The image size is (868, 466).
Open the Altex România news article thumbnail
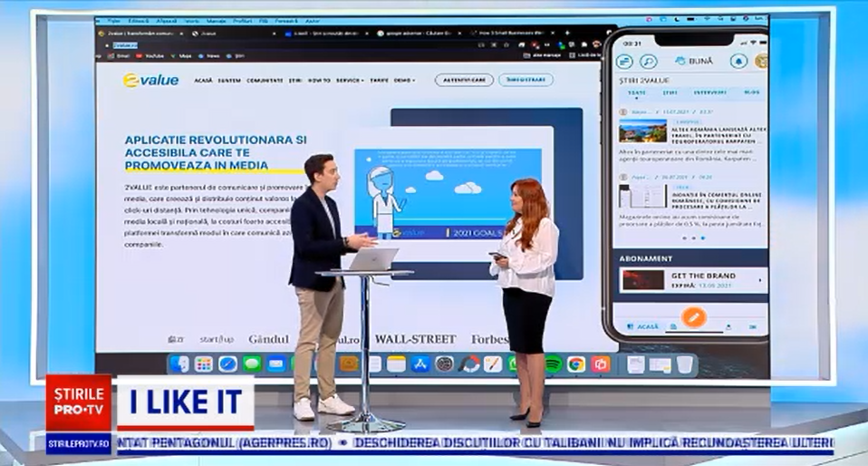pyautogui.click(x=642, y=131)
